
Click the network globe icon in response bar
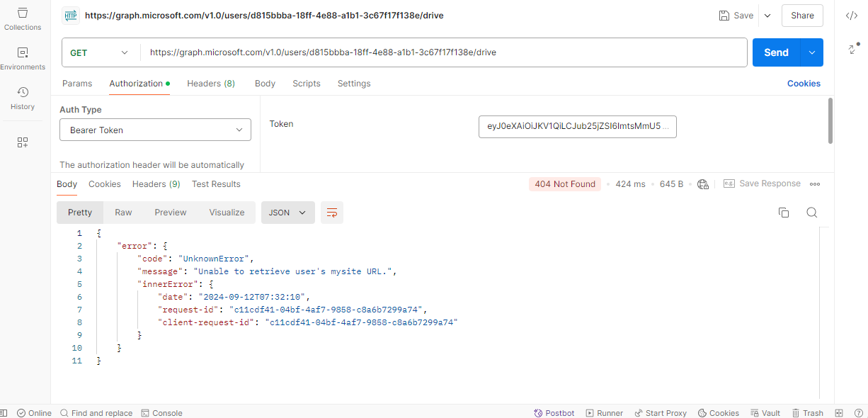coord(703,184)
